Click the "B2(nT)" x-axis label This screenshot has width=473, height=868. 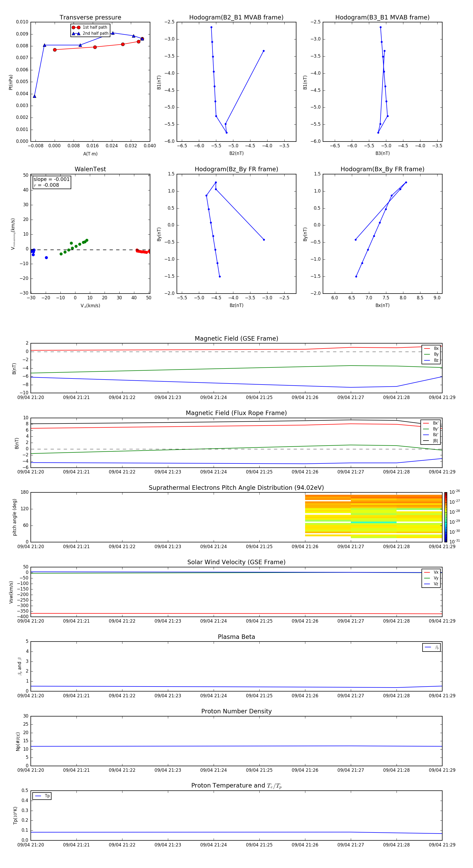coord(236,153)
